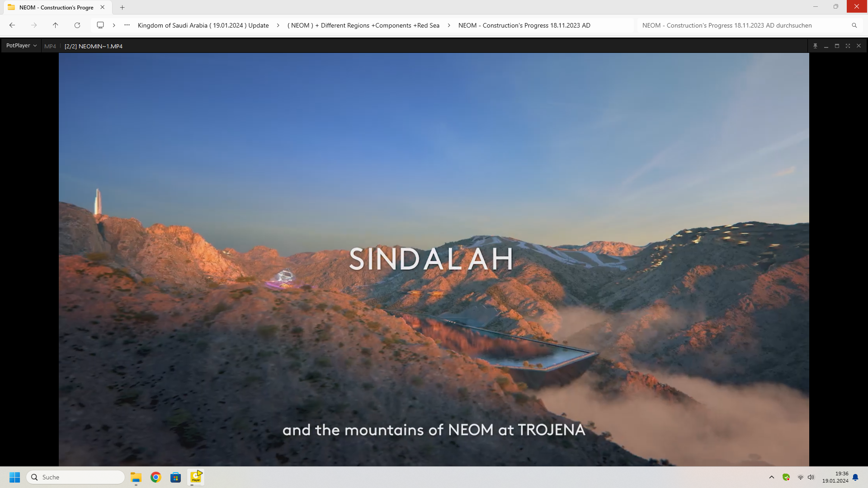Close the PotPlayer window
The height and width of the screenshot is (488, 868).
859,46
